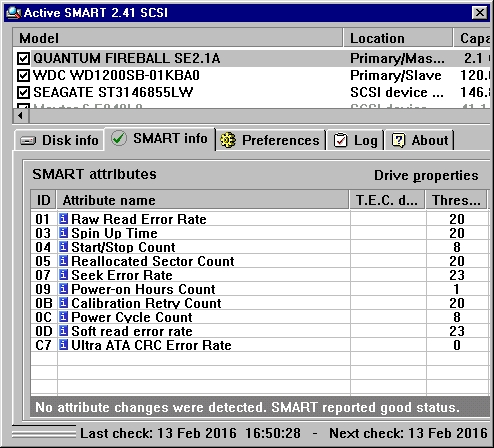Click info icon beside Start/Stop Count

pos(63,247)
